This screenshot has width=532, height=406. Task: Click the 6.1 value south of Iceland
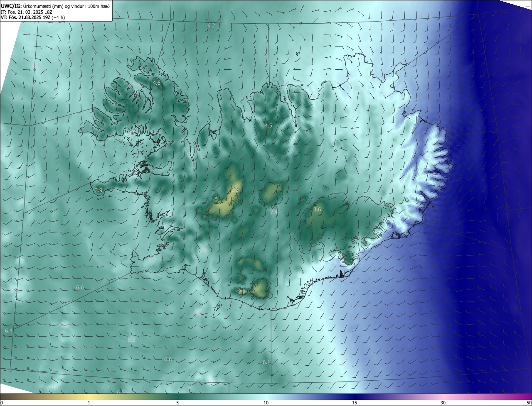pyautogui.click(x=266, y=362)
